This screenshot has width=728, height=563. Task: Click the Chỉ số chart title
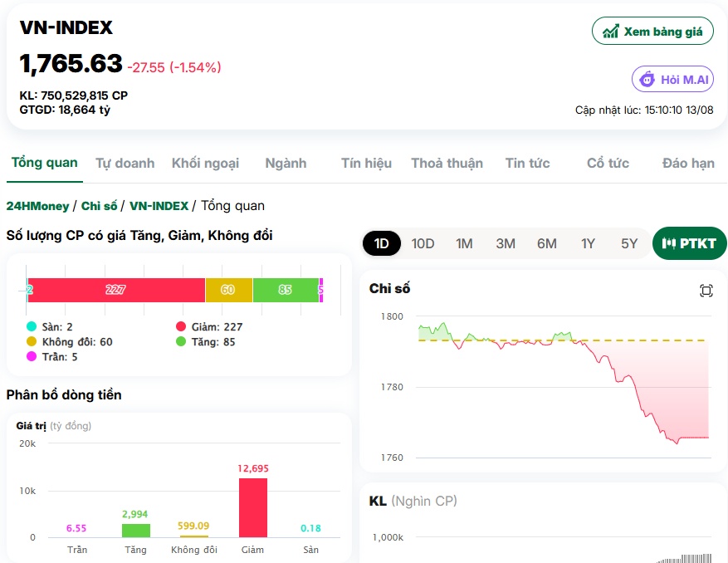click(x=389, y=288)
